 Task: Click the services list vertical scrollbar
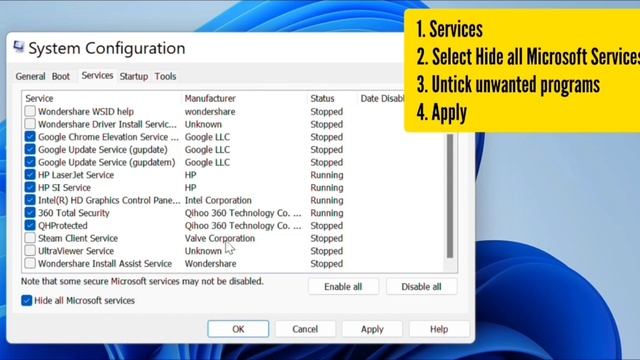tap(450, 196)
